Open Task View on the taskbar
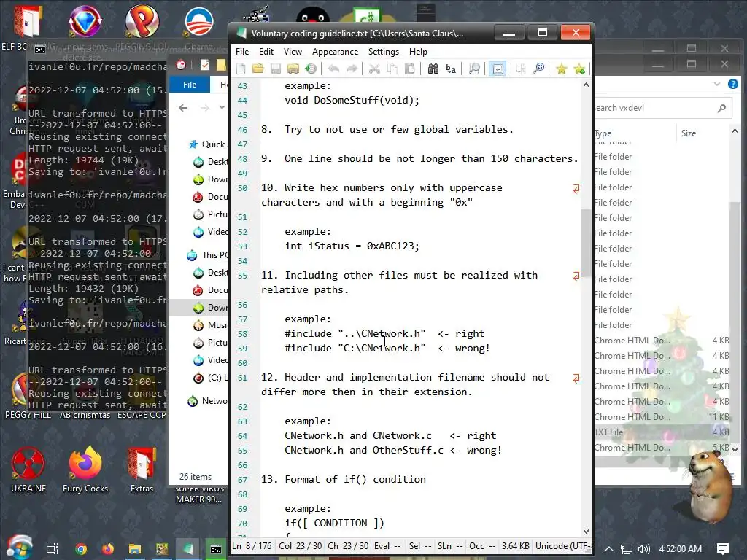The image size is (747, 560). [x=52, y=548]
